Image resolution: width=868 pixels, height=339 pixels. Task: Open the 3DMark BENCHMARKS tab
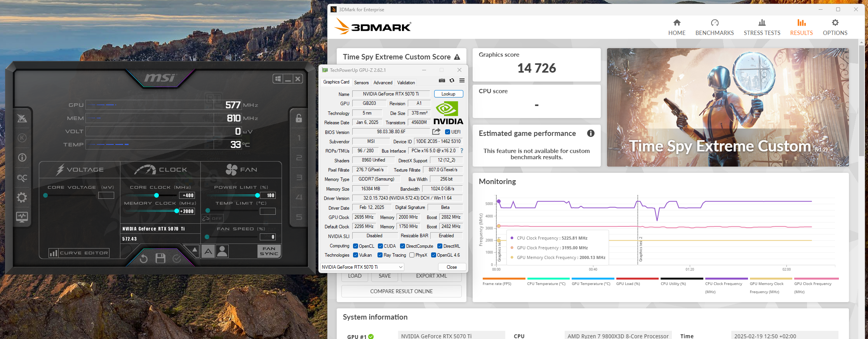(x=714, y=27)
